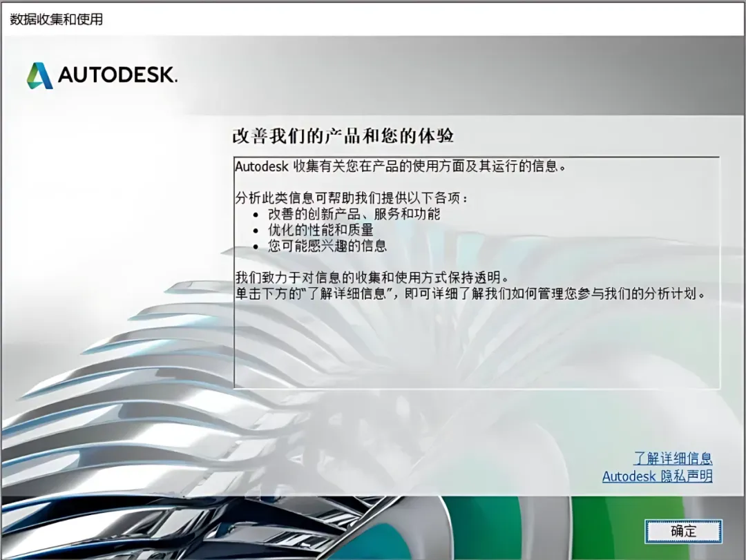Click the AUTODESK wordmark text
The width and height of the screenshot is (746, 560).
[x=117, y=75]
